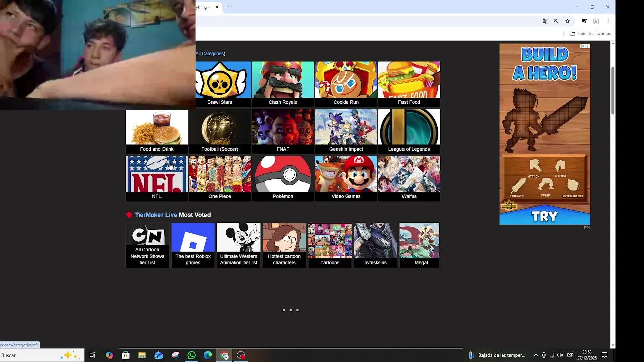Open Task View from the taskbar
644x362 pixels.
tap(92, 355)
